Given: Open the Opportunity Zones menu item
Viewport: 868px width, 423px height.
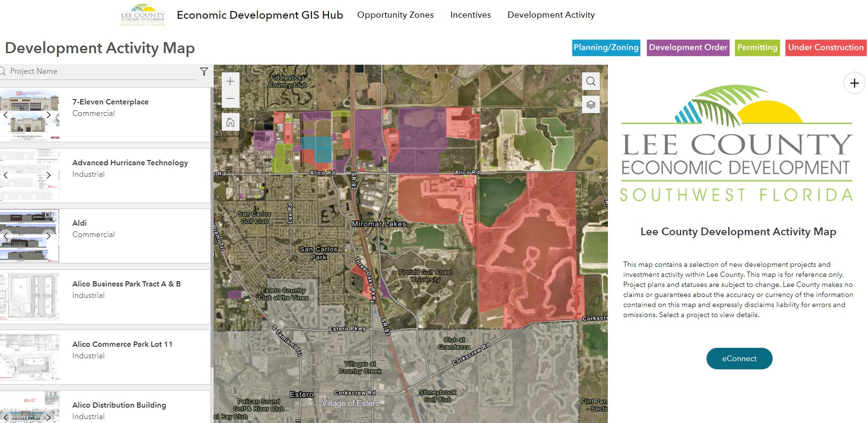Looking at the screenshot, I should pyautogui.click(x=395, y=15).
